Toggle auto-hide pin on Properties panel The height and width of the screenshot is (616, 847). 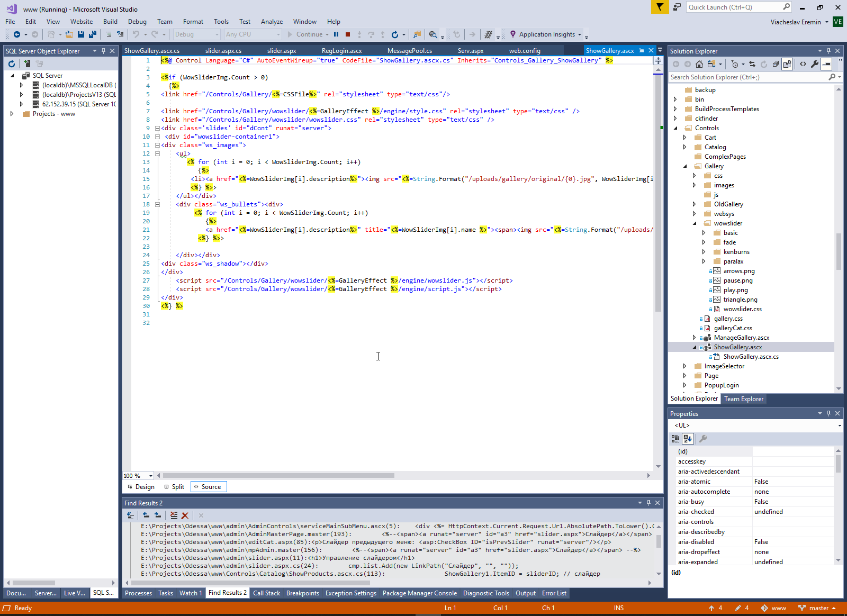point(828,413)
